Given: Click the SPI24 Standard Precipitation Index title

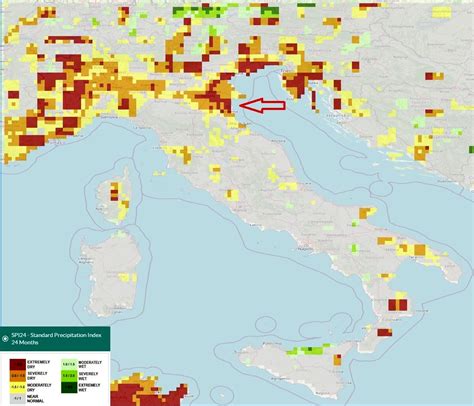Looking at the screenshot, I should pos(56,339).
